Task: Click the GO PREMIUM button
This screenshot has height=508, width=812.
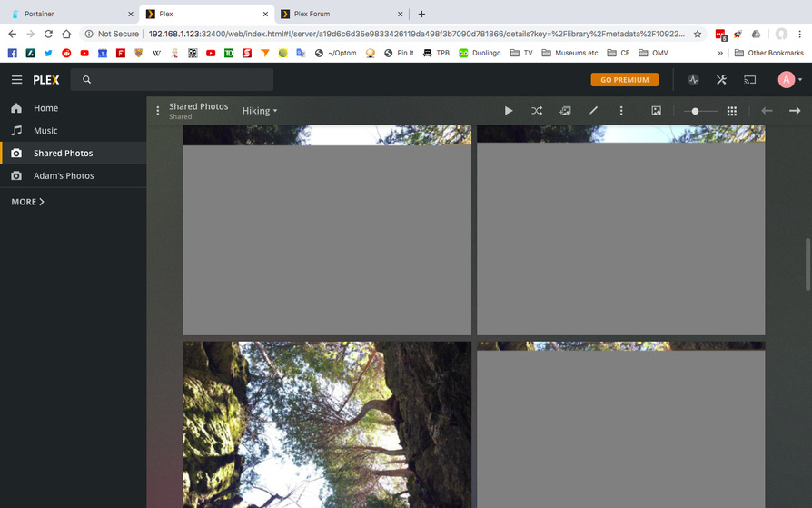Action: click(625, 80)
